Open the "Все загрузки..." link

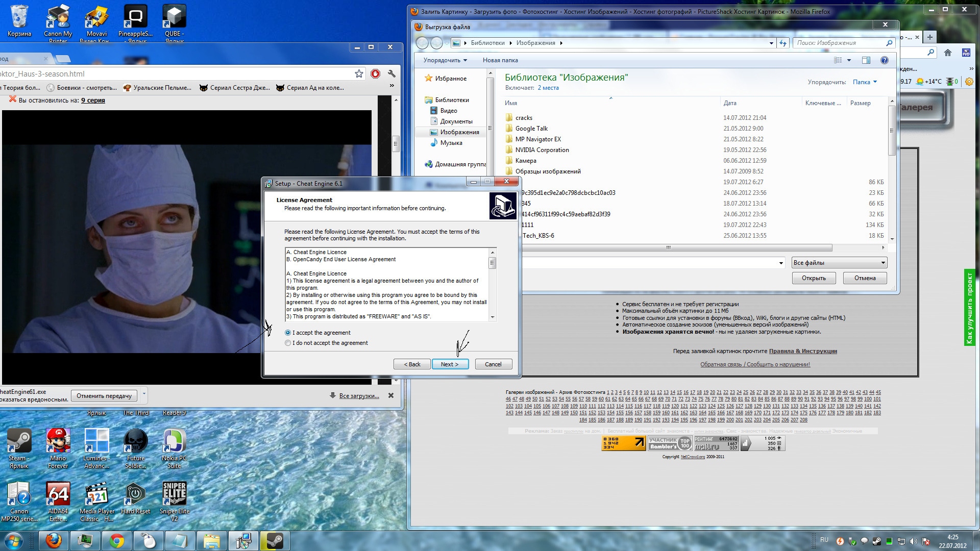click(359, 396)
